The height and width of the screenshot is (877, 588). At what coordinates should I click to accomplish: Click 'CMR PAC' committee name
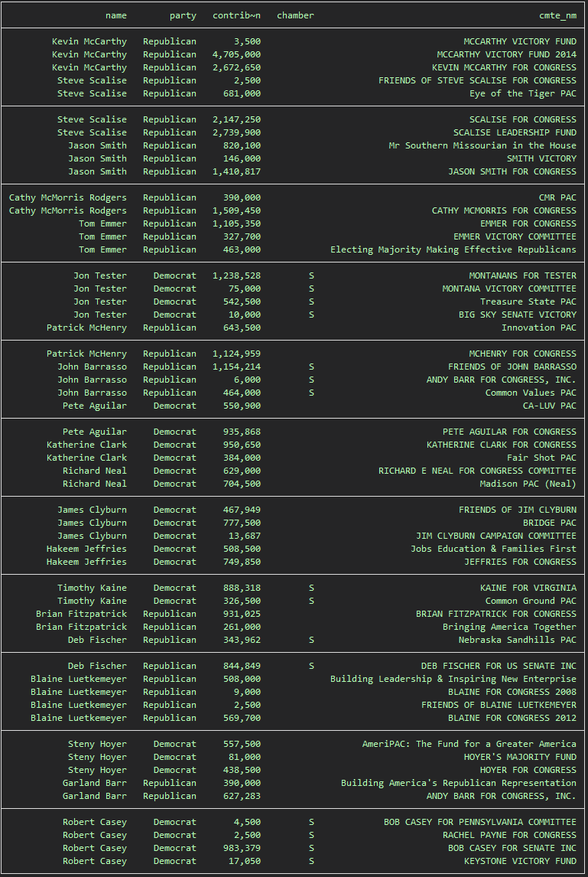pos(558,197)
